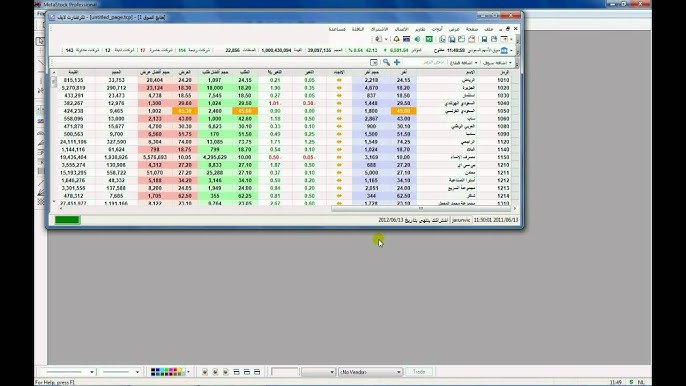686x386 pixels.
Task: Click the direction arrow icon in row 1010
Action: coord(339,80)
